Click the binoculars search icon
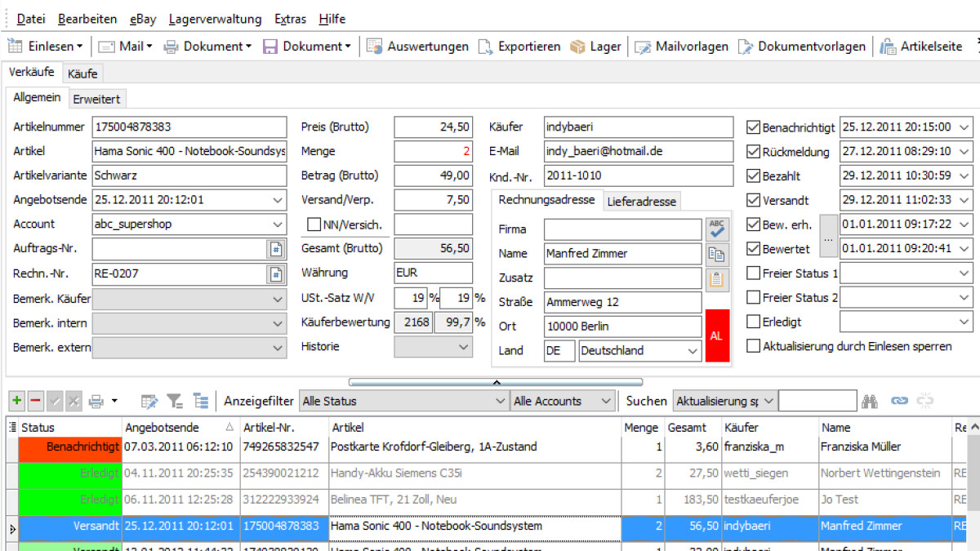 (870, 401)
